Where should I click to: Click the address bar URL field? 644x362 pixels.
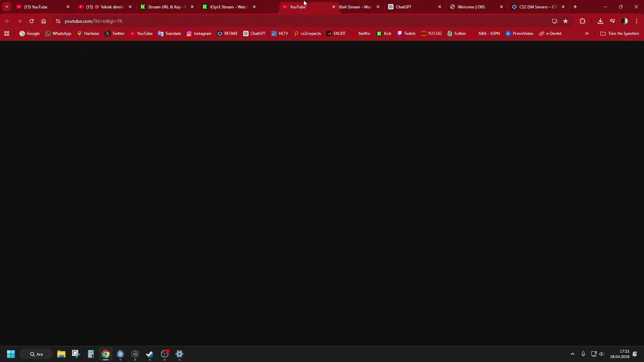pos(302,21)
